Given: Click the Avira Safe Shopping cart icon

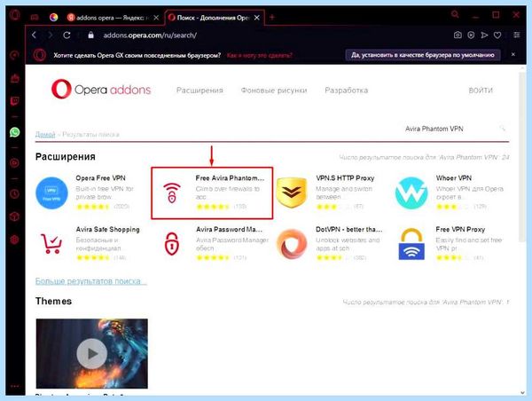Looking at the screenshot, I should point(51,243).
